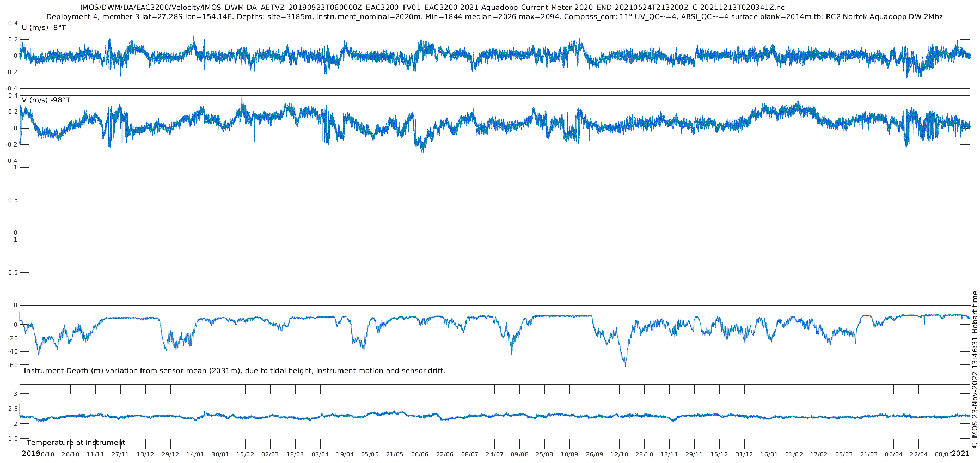Screen dimensions: 980x463
Task: Select the '12/10' date tick label
Action: (620, 454)
